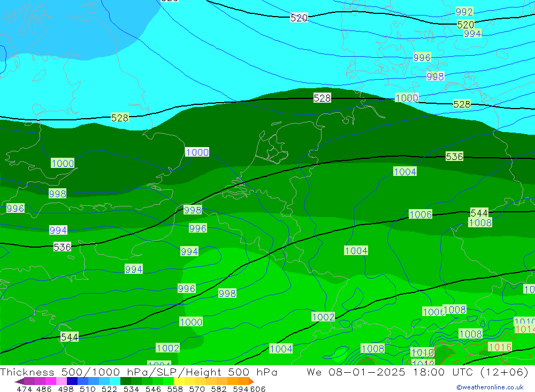The width and height of the screenshot is (535, 392).
Task: Click the legend value 486
Action: pyautogui.click(x=44, y=389)
